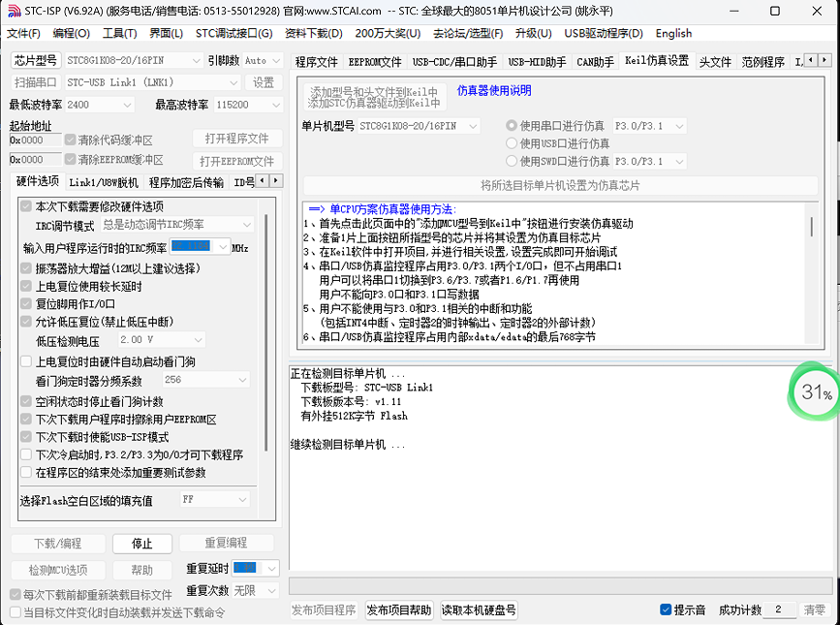
Task: Click the 芯片型号 button
Action: tap(36, 60)
